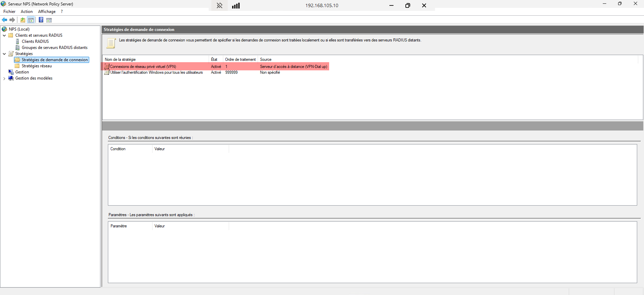
Task: Collapse the Clients et serveurs RADIUS node
Action: click(x=4, y=35)
